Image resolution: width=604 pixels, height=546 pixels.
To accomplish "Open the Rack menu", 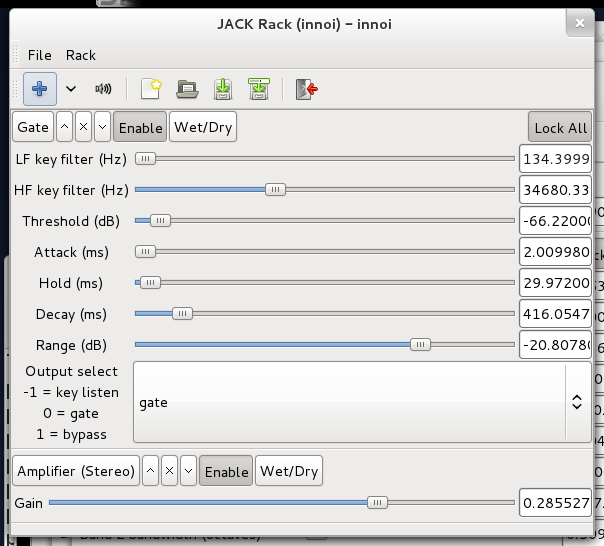I will coord(81,55).
